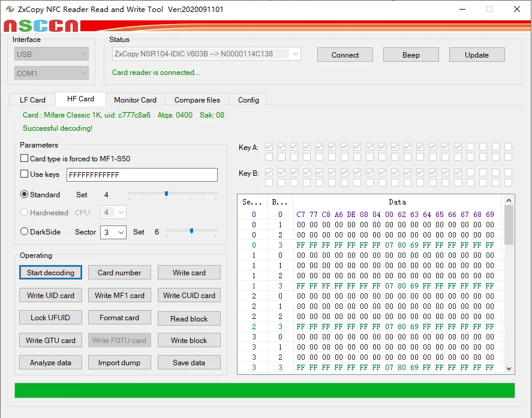532x418 pixels.
Task: Tick the 'Card type is forced to MF1-S50' checkbox
Action: (24, 158)
